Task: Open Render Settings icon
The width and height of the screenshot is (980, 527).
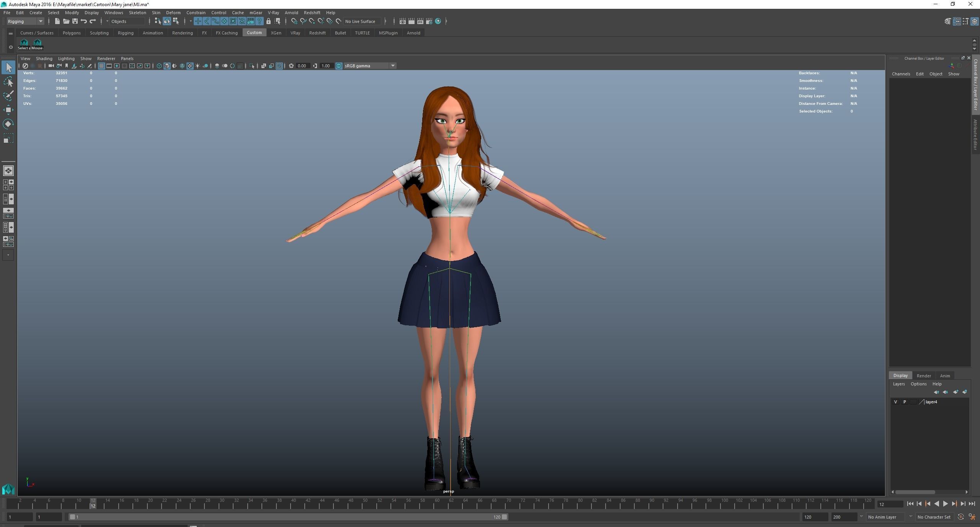Action: point(429,21)
